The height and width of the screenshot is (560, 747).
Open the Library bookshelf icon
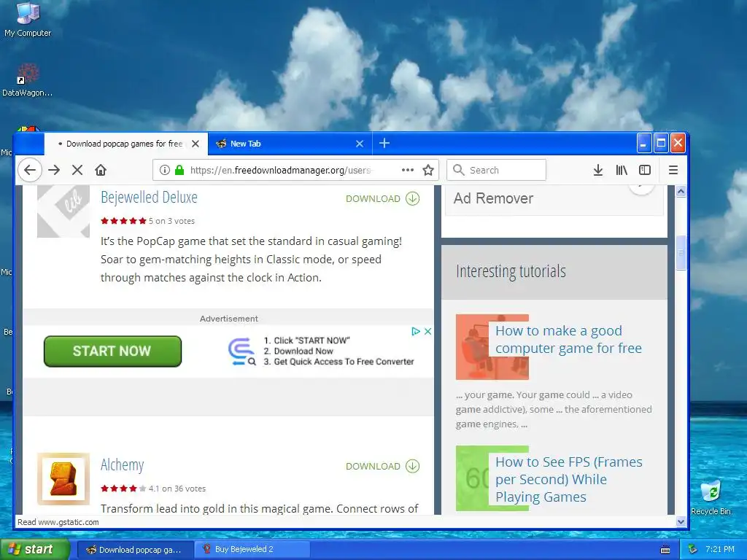(622, 170)
